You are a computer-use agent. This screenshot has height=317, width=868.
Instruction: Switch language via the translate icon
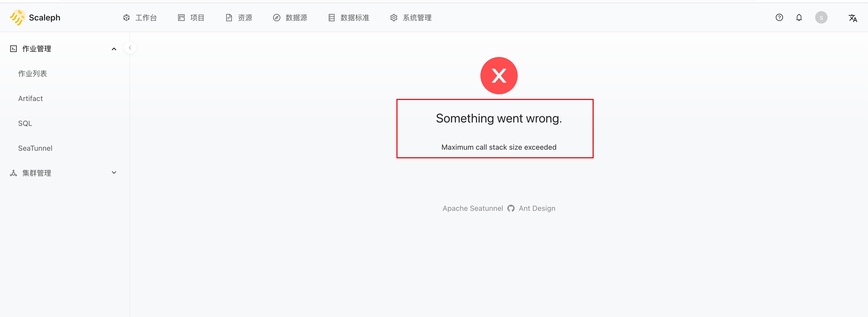coord(853,18)
